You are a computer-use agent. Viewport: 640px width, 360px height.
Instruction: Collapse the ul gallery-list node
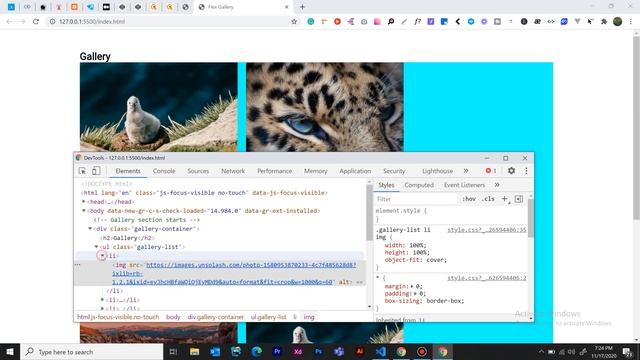coord(96,247)
